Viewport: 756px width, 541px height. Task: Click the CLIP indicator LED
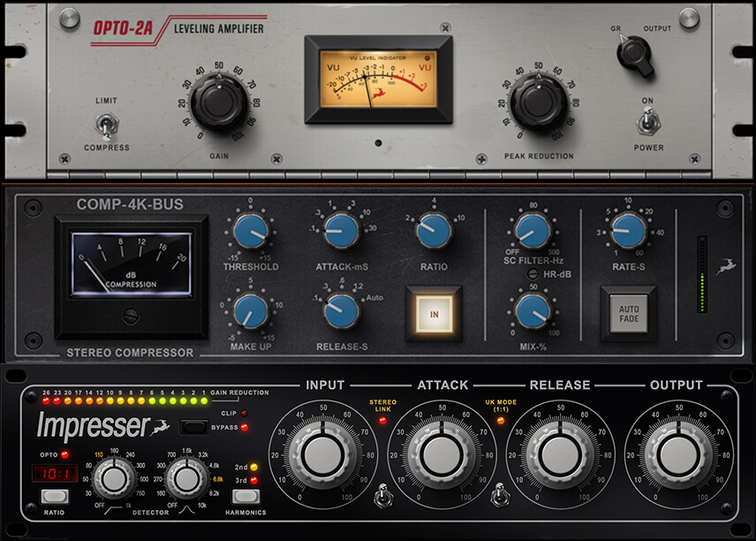point(244,413)
